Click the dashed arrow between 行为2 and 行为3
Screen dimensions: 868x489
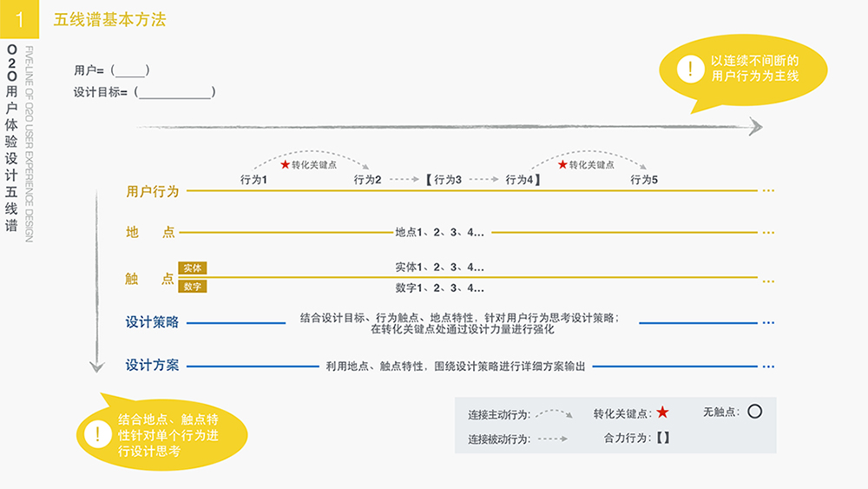pos(404,179)
